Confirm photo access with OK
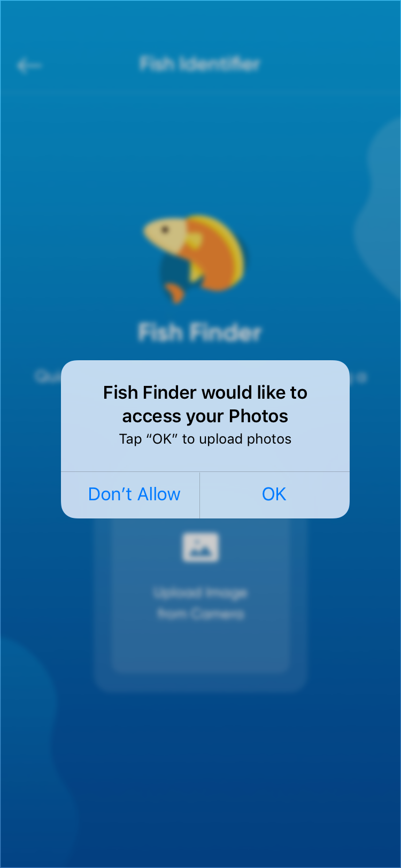The image size is (401, 868). (x=274, y=495)
